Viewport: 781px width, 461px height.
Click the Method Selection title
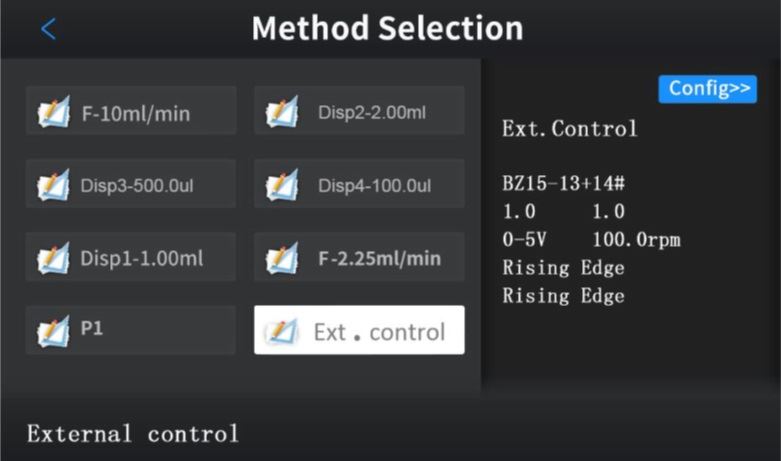pyautogui.click(x=388, y=28)
